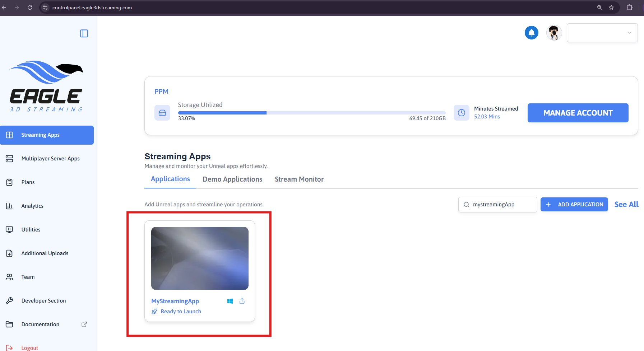Follow the See All link
Screen dimensions: 644x351
tap(626, 204)
